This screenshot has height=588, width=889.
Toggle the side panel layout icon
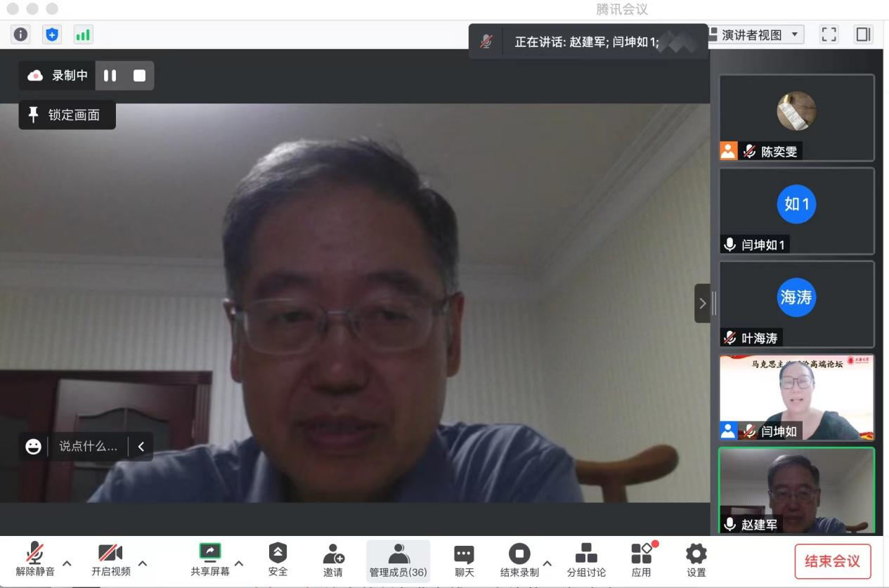tap(863, 34)
